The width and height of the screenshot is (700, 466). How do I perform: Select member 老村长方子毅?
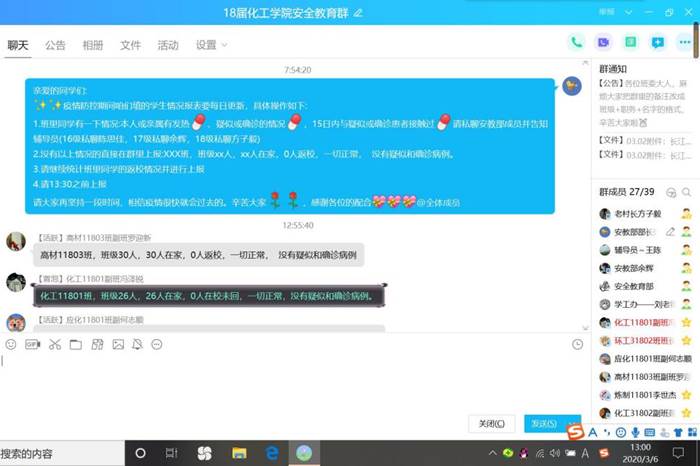645,214
